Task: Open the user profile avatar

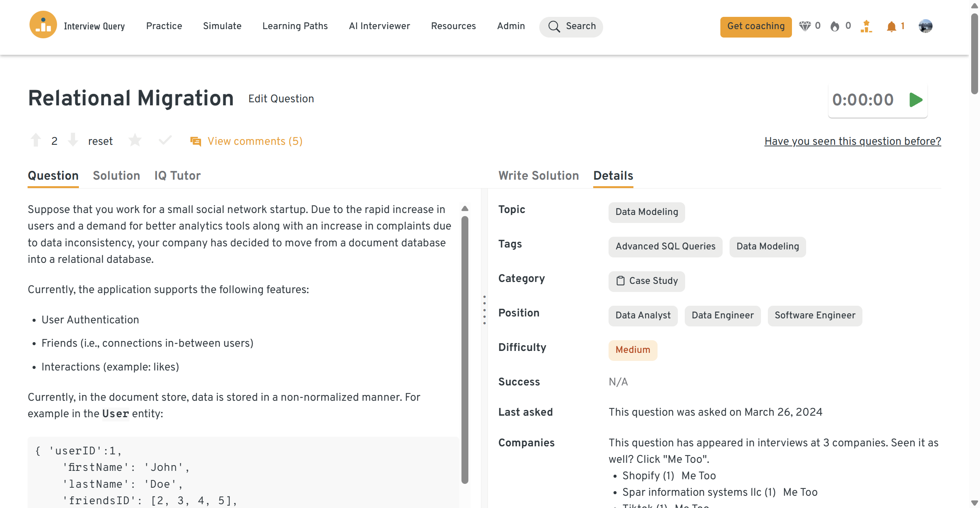Action: [925, 26]
